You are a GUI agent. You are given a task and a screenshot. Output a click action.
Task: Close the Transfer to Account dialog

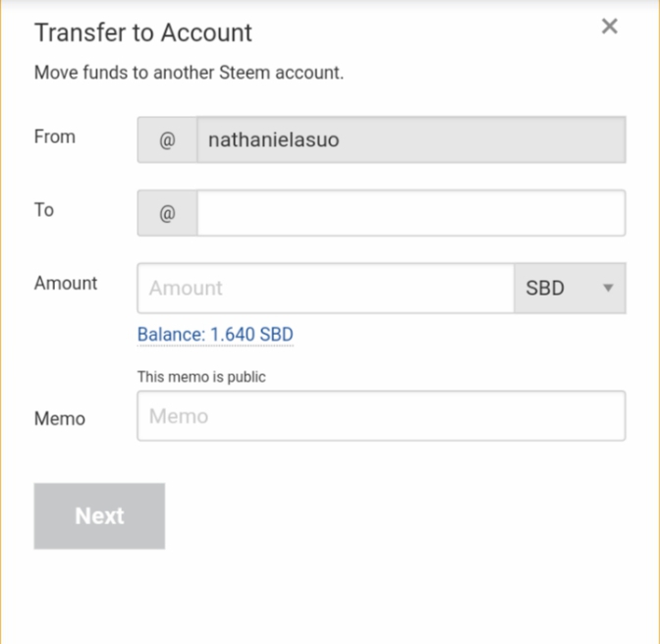(610, 27)
